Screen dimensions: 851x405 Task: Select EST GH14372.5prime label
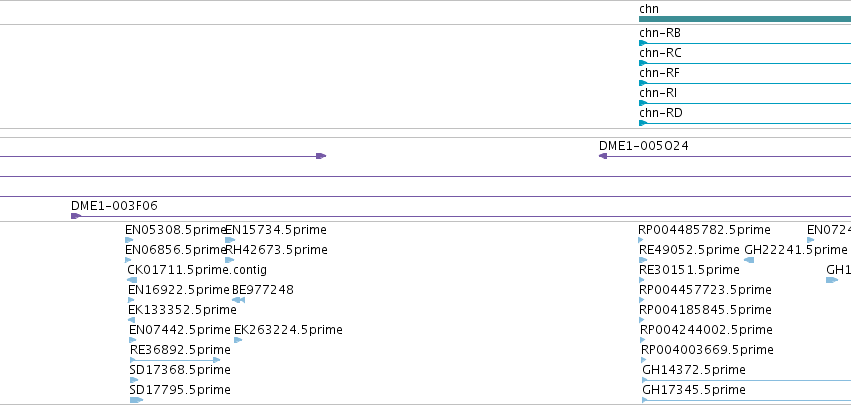pos(694,371)
